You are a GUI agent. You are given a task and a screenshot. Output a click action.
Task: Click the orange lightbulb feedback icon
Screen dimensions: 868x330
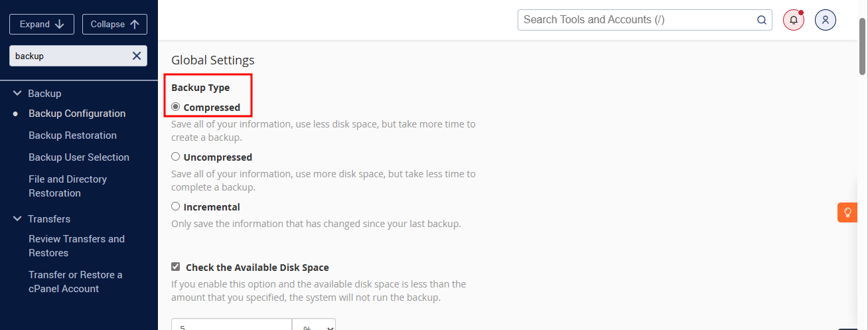click(847, 212)
